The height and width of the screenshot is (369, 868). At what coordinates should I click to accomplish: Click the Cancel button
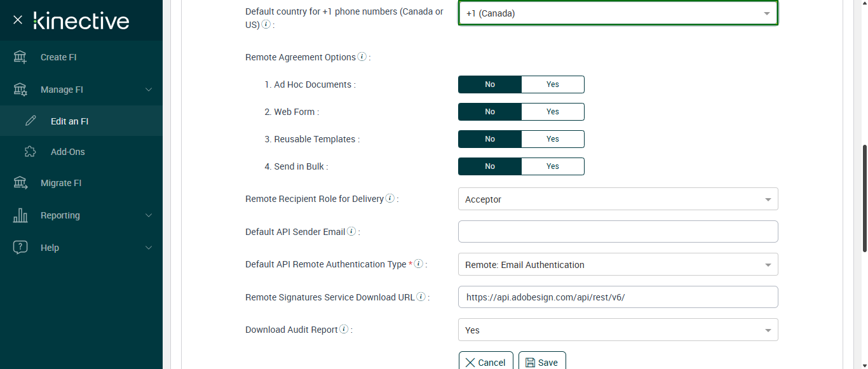click(x=486, y=362)
